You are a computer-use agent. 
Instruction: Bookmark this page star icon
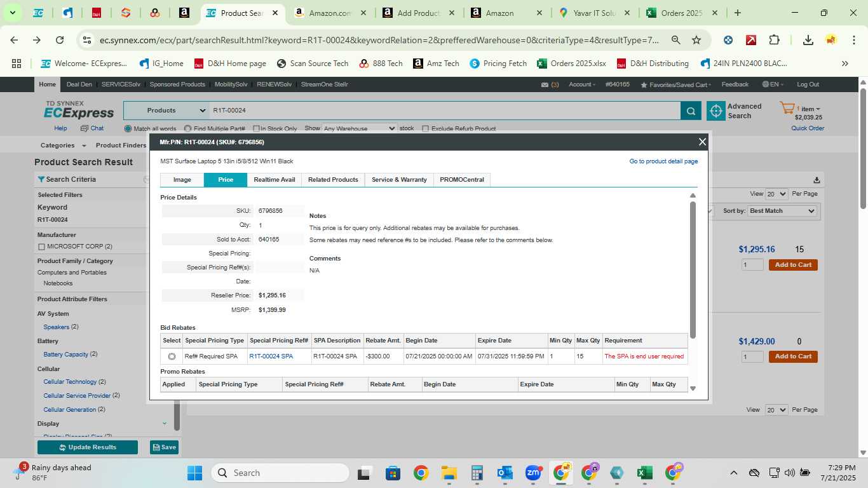click(x=696, y=40)
